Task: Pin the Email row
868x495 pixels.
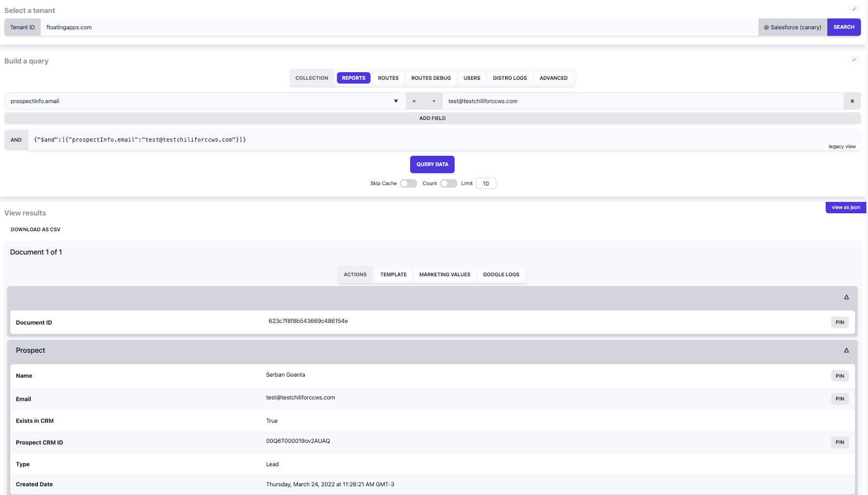Action: click(x=840, y=399)
